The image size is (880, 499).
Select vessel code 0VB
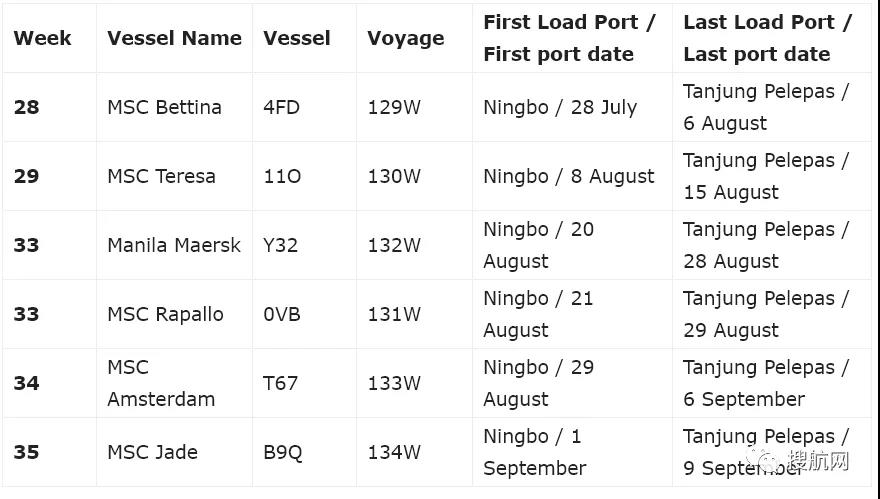click(x=281, y=314)
